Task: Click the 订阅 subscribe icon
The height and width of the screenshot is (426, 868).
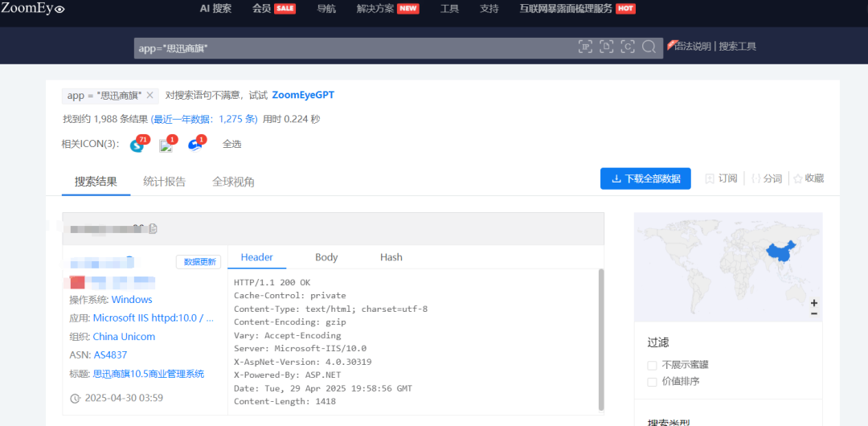Action: (x=710, y=178)
